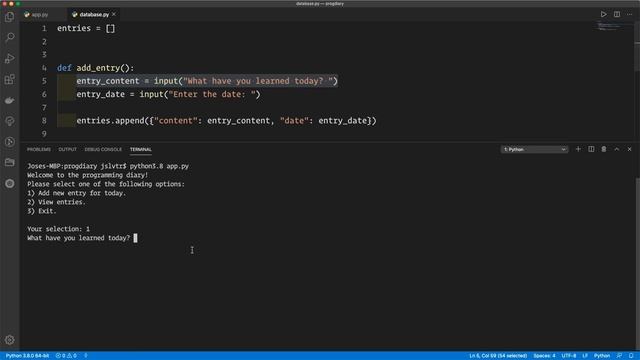Kill terminal with the trash icon
Screen dimensions: 640x360
pos(604,149)
